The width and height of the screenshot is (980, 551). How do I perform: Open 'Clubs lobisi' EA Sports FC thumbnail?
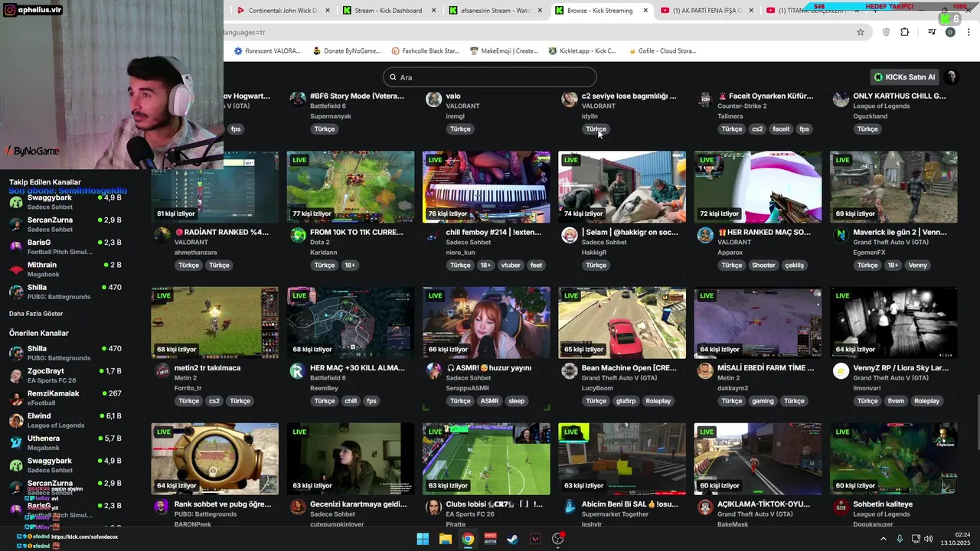486,458
